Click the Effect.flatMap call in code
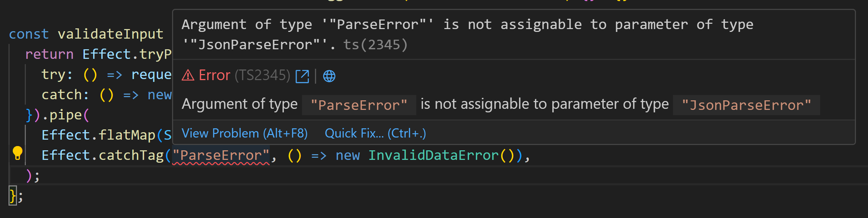This screenshot has height=218, width=868. tap(98, 135)
